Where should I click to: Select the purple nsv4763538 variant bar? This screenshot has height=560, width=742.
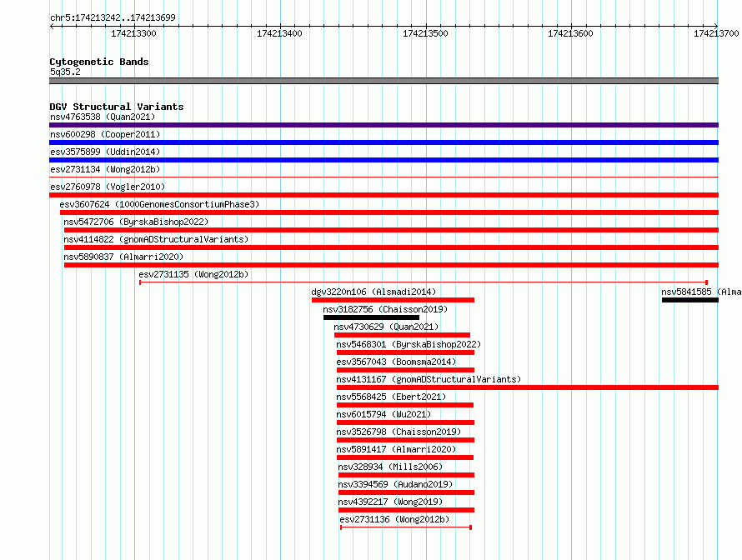point(384,125)
